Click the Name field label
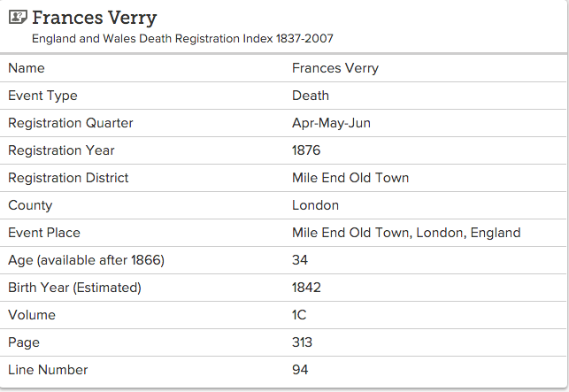The image size is (569, 392). 26,68
